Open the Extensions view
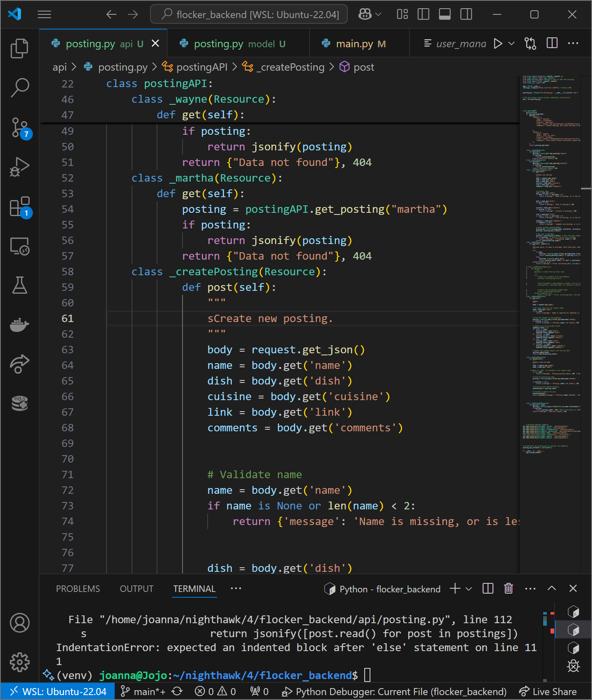The width and height of the screenshot is (592, 700). click(x=19, y=206)
